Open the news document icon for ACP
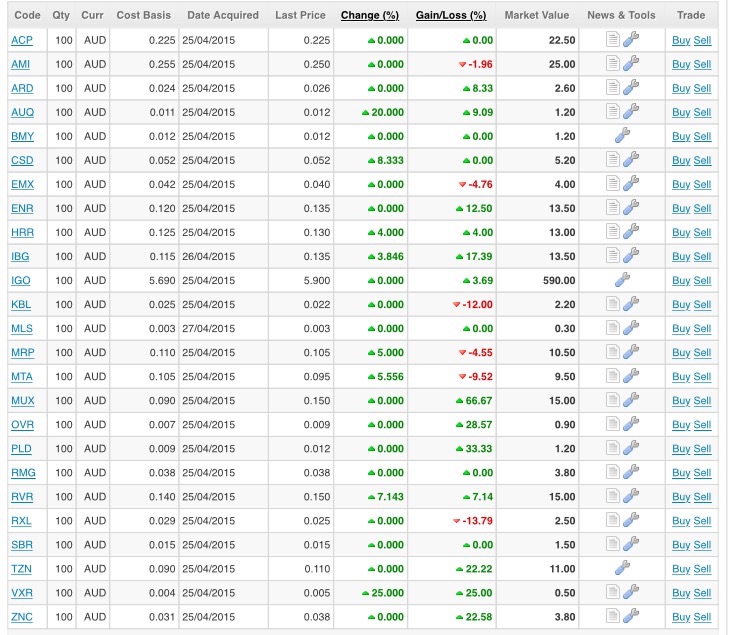This screenshot has height=635, width=730. (613, 40)
